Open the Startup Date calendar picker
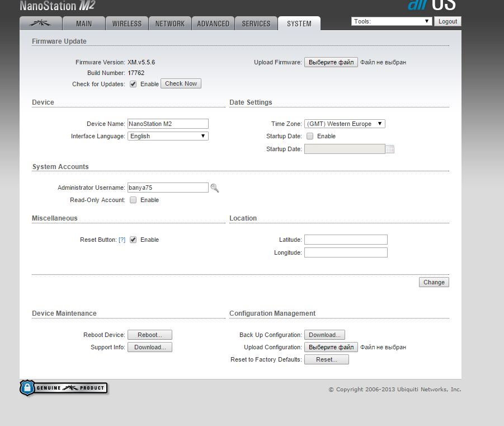This screenshot has height=426, width=504. (390, 149)
